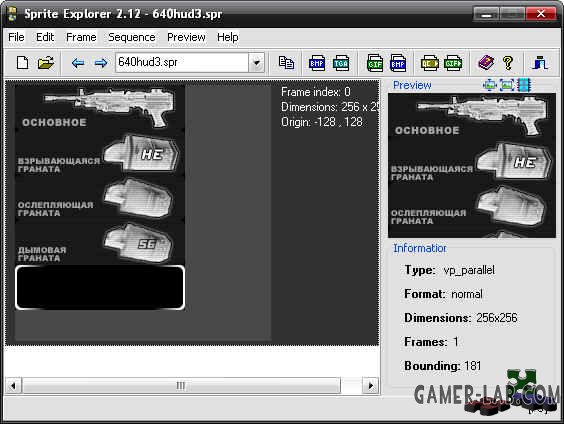Toggle fit-image preview icon
This screenshot has height=424, width=564.
[x=507, y=85]
